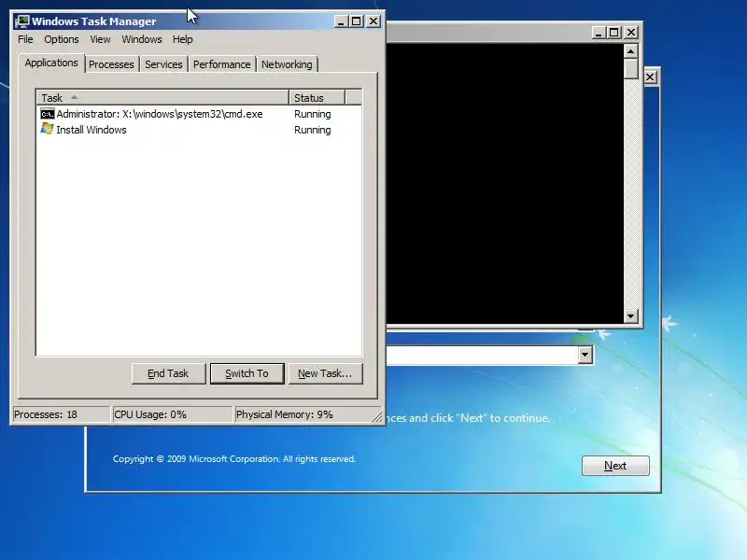
Task: Close the Install Windows dialog
Action: [x=650, y=77]
